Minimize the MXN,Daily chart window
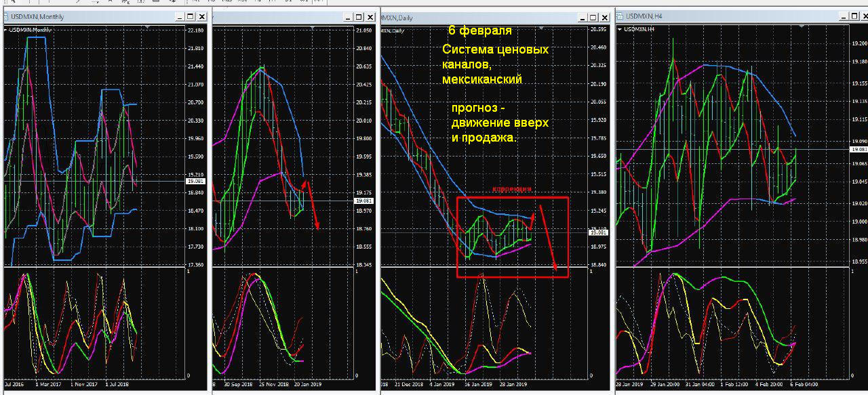The width and height of the screenshot is (868, 395). [583, 17]
